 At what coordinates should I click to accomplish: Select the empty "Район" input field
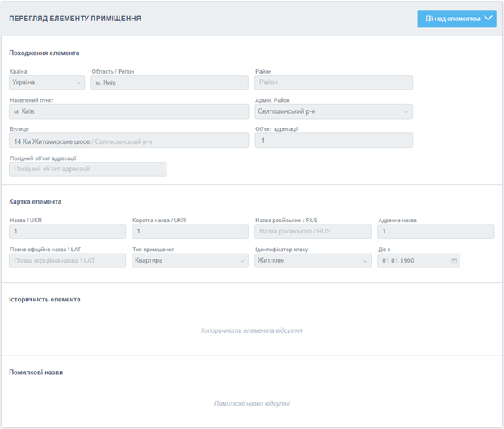[x=333, y=82]
